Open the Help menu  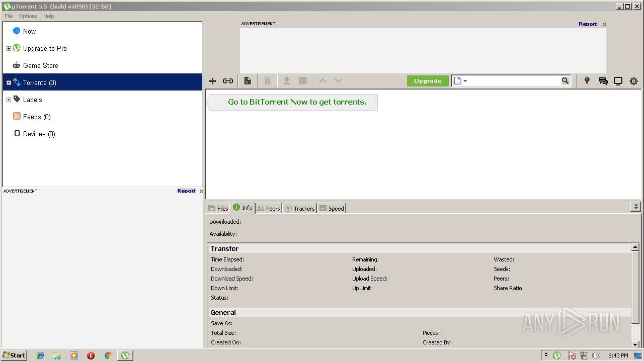(x=49, y=16)
